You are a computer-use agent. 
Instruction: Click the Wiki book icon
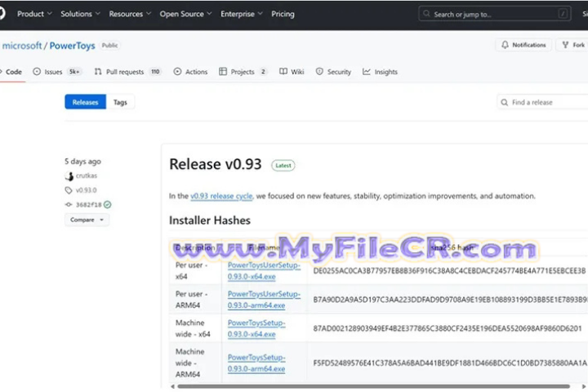283,71
